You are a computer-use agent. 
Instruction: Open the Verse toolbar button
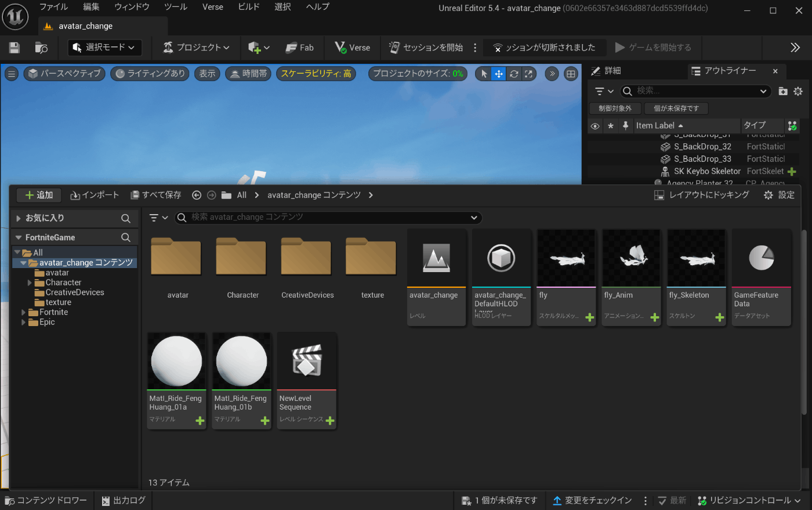coord(353,48)
